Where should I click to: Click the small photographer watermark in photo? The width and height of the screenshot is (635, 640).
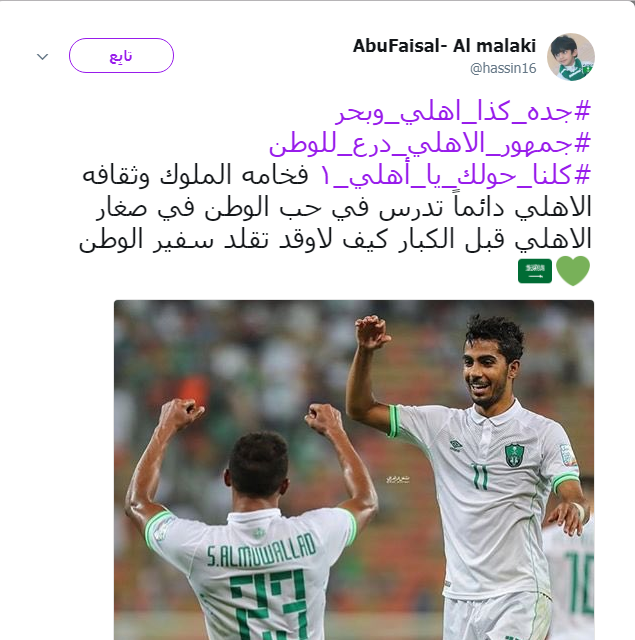pos(397,478)
